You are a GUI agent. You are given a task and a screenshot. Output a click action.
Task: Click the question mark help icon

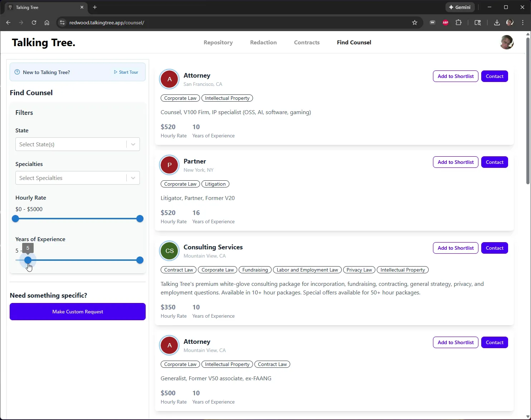point(17,72)
